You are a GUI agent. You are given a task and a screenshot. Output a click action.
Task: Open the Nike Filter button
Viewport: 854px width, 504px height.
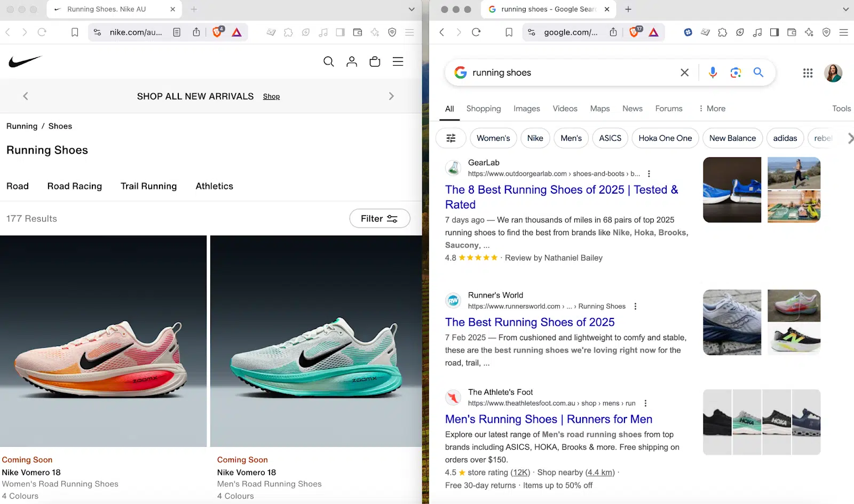(379, 219)
